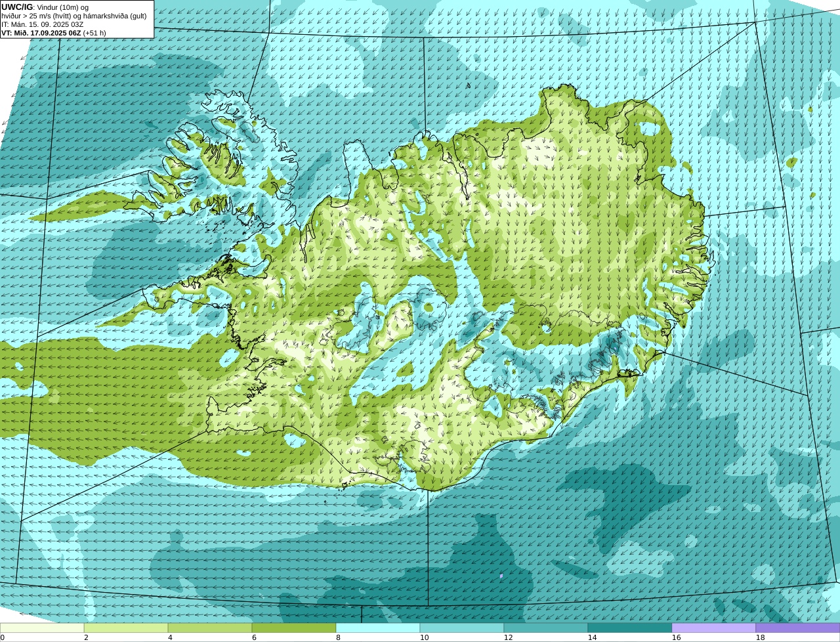The image size is (840, 642).
Task: Click the green 4–6 m/s legend swatch
Action: [210, 628]
